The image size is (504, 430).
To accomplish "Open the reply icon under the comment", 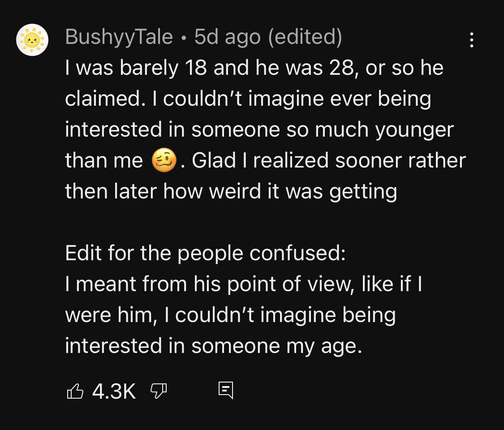I will 226,390.
